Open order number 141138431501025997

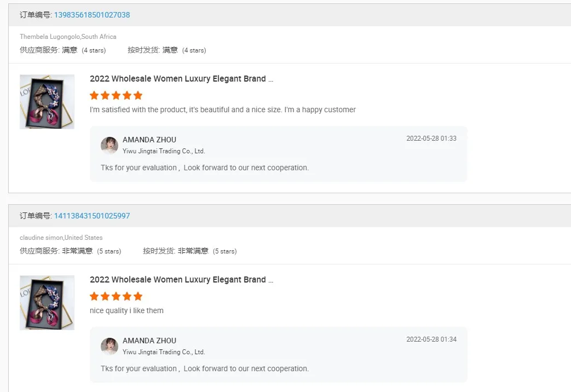tap(92, 216)
